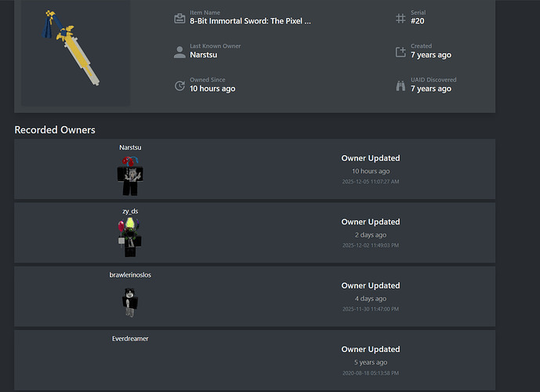The height and width of the screenshot is (392, 540).
Task: Open zy_ds avatar thumbnail
Action: (x=130, y=238)
